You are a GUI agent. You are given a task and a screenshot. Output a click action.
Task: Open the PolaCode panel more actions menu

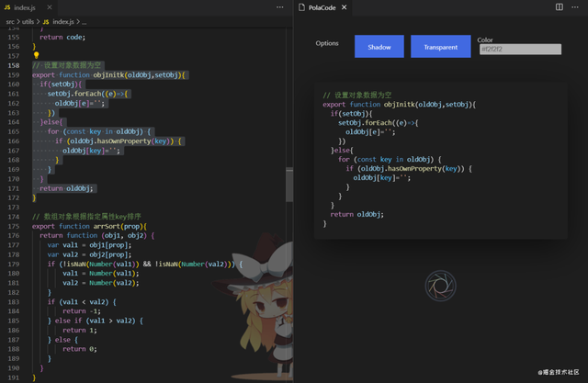click(x=575, y=7)
